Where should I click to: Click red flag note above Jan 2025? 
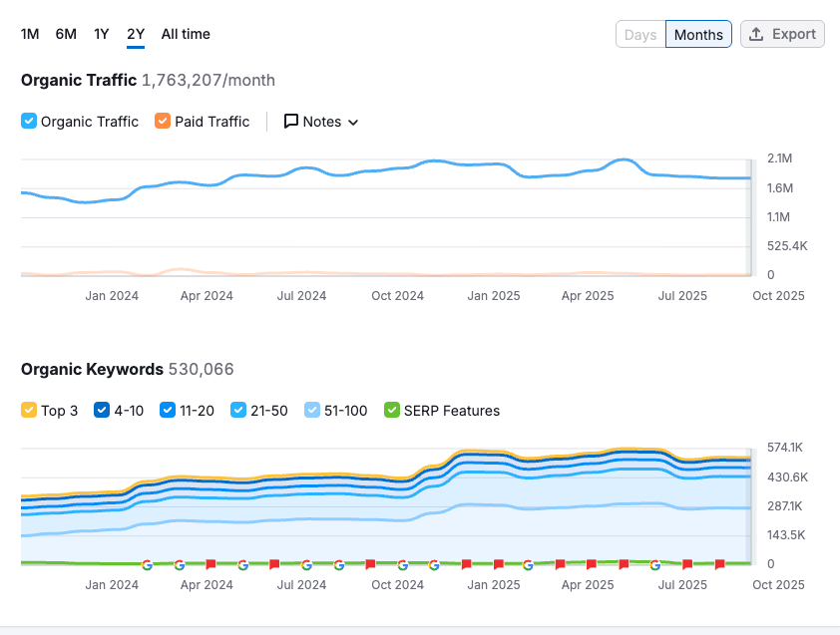(497, 564)
